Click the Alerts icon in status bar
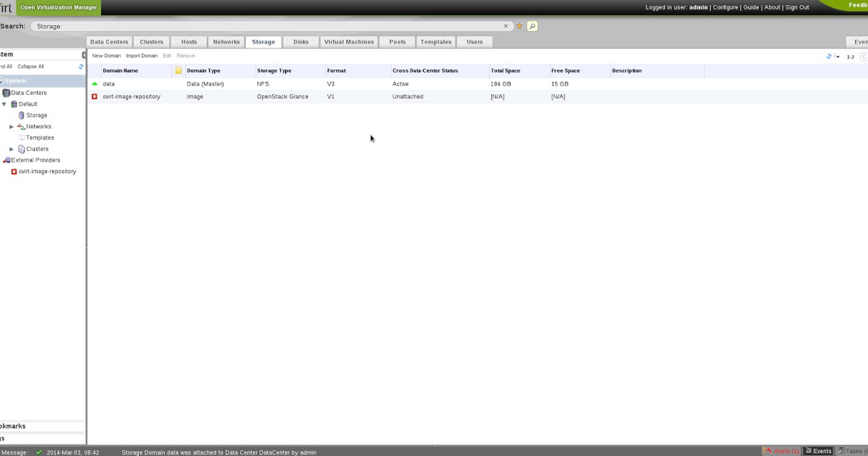Screen dimensions: 868x456 (x=768, y=451)
